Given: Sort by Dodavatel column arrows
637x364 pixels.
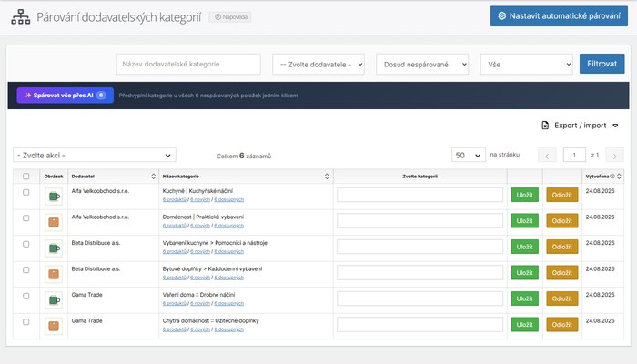Looking at the screenshot, I should click(153, 177).
